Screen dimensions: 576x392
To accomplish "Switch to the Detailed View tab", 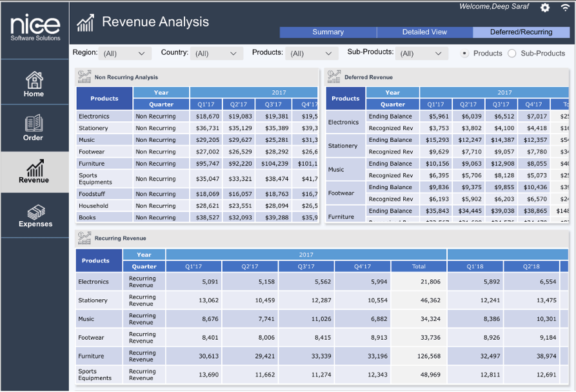I will pyautogui.click(x=424, y=32).
